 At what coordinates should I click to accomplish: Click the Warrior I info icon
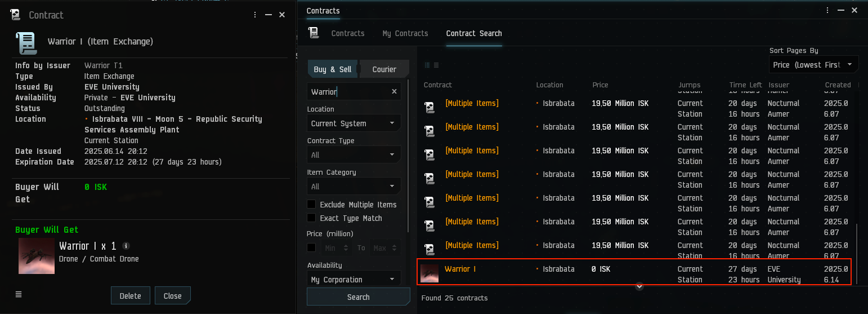(x=126, y=246)
